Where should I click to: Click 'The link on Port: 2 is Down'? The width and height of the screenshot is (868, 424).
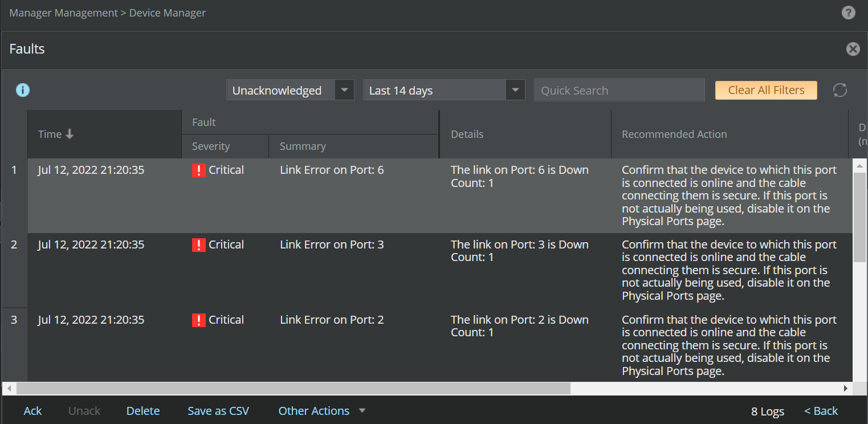520,320
